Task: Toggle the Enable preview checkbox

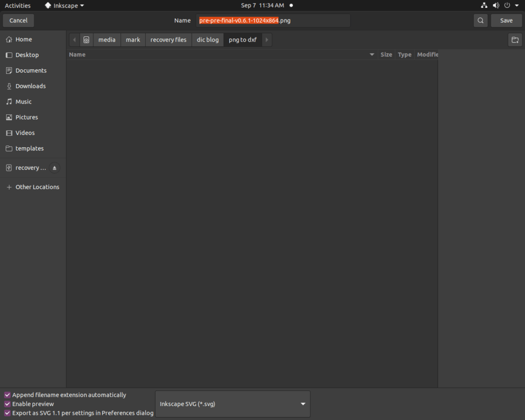Action: [x=7, y=404]
